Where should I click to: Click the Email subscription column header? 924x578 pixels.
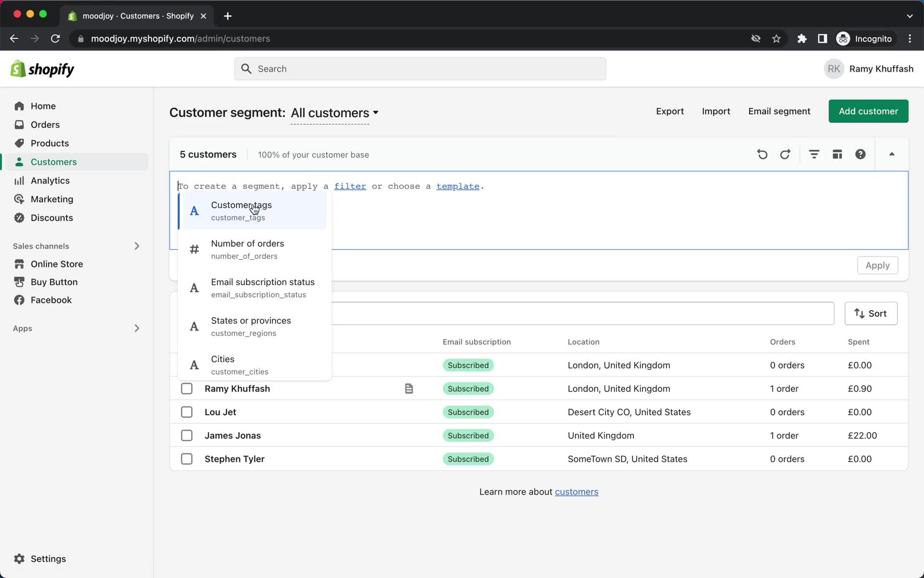pos(476,342)
